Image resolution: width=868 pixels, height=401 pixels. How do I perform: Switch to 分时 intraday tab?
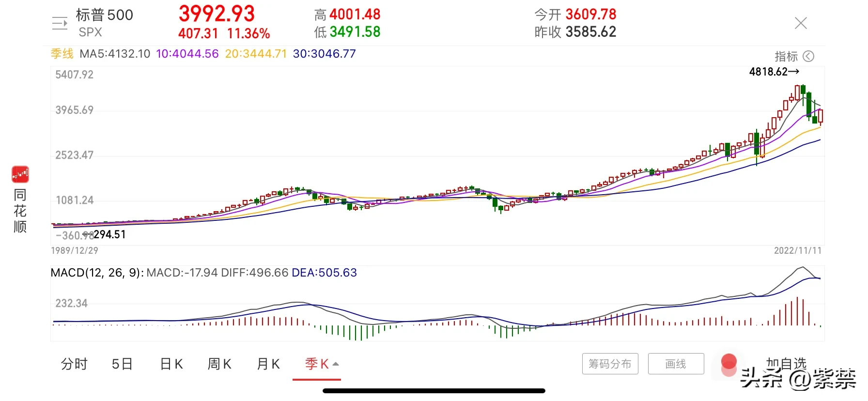coord(74,364)
